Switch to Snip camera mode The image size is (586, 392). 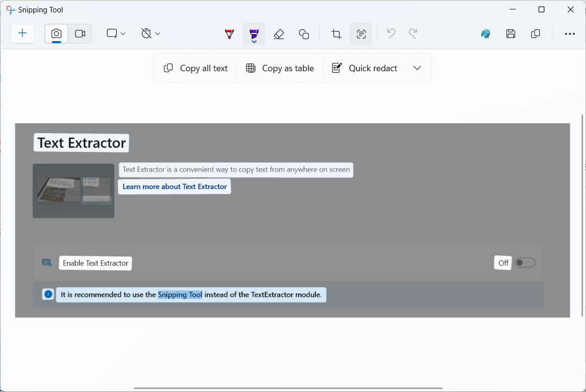pyautogui.click(x=56, y=34)
